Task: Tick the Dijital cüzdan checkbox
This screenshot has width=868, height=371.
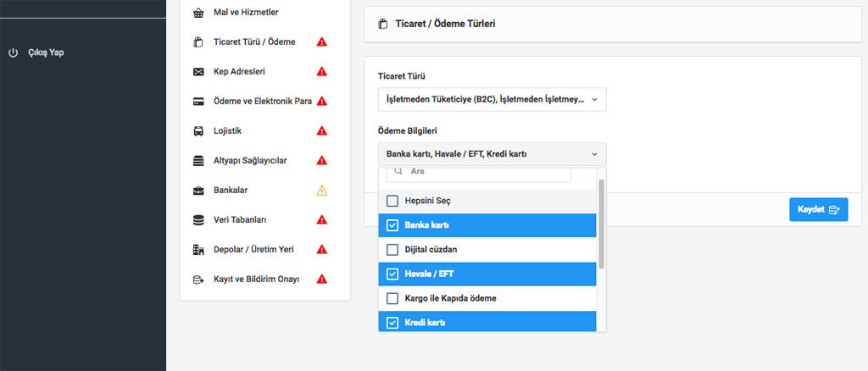Action: click(x=392, y=250)
